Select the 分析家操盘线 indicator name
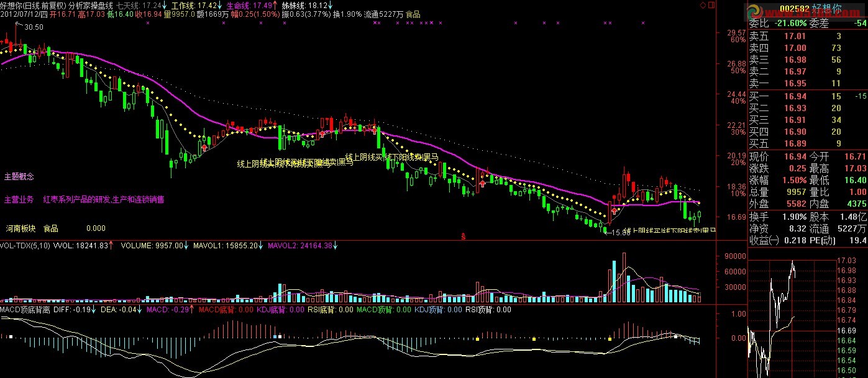This screenshot has width=868, height=378. point(91,5)
